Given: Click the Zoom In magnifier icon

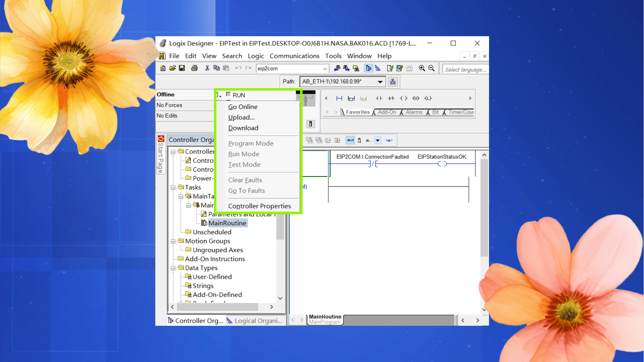Looking at the screenshot, I should coord(422,68).
